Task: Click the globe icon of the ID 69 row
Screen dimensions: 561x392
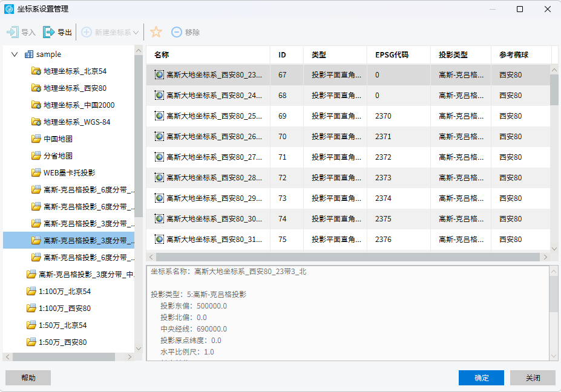Action: [x=159, y=116]
